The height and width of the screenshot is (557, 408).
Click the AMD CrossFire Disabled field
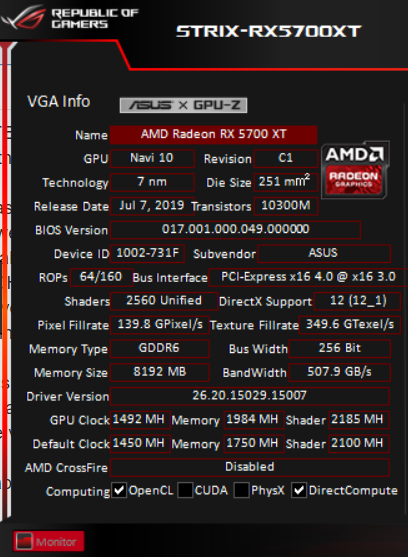pyautogui.click(x=250, y=467)
